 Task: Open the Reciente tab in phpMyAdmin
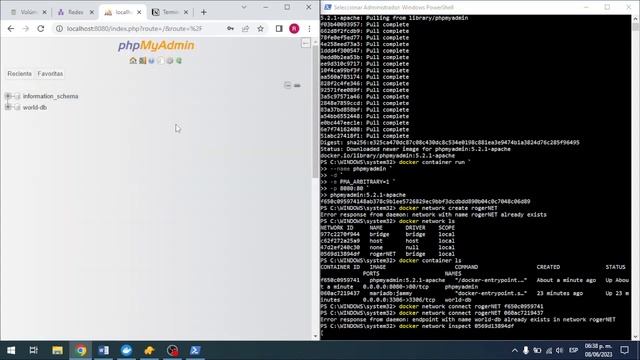(19, 74)
